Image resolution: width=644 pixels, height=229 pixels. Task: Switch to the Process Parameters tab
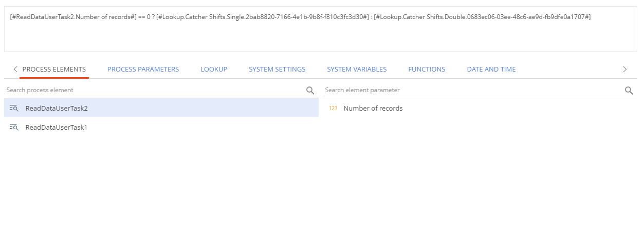pyautogui.click(x=143, y=69)
